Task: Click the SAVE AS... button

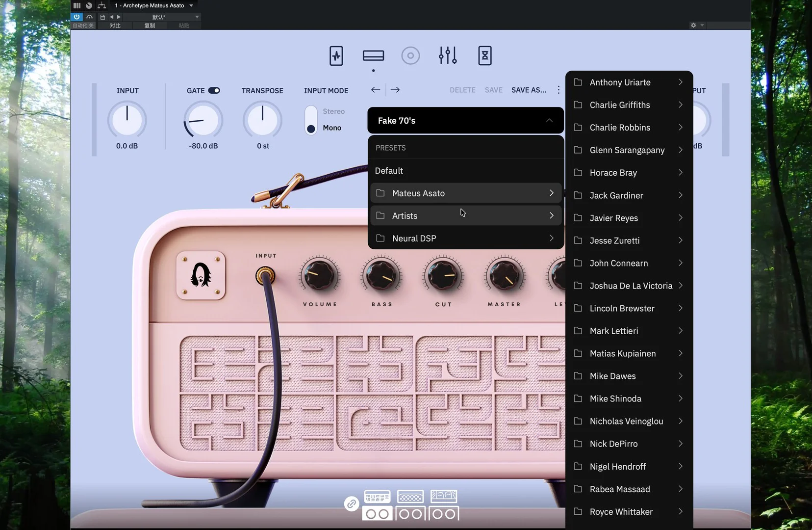Action: [x=529, y=90]
